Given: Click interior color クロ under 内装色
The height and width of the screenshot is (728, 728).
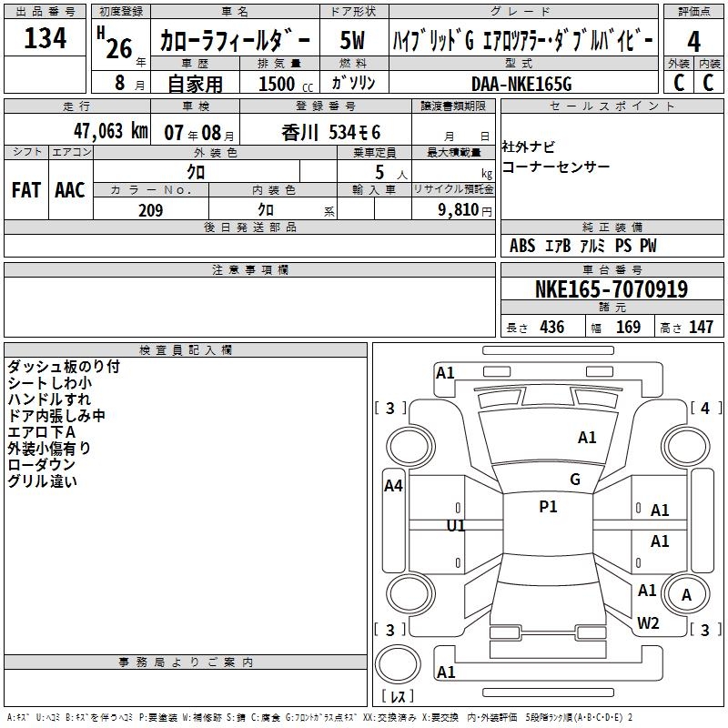Looking at the screenshot, I should click(x=266, y=210).
